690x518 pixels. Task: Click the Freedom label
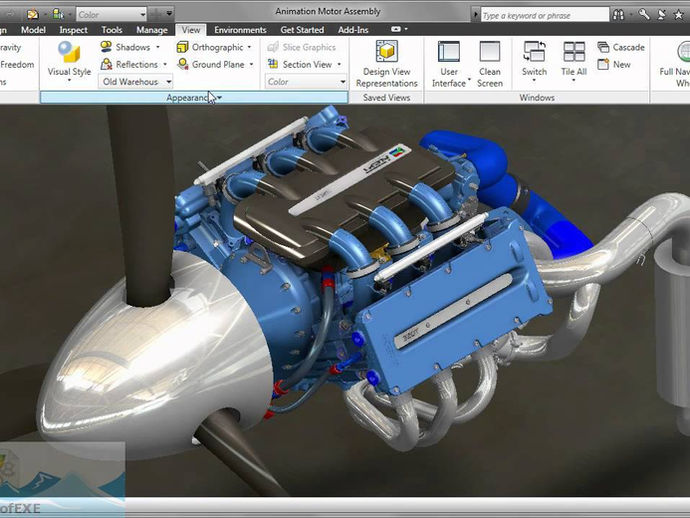(x=17, y=64)
